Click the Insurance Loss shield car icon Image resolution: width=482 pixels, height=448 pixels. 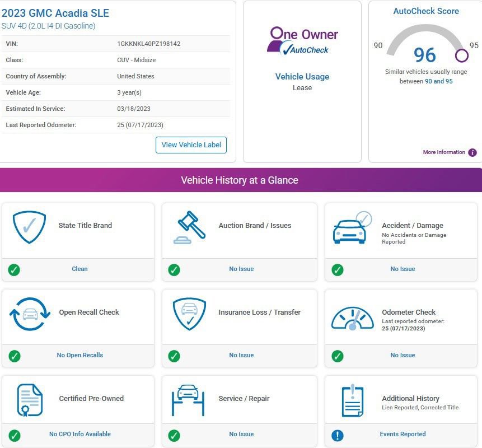click(x=189, y=314)
